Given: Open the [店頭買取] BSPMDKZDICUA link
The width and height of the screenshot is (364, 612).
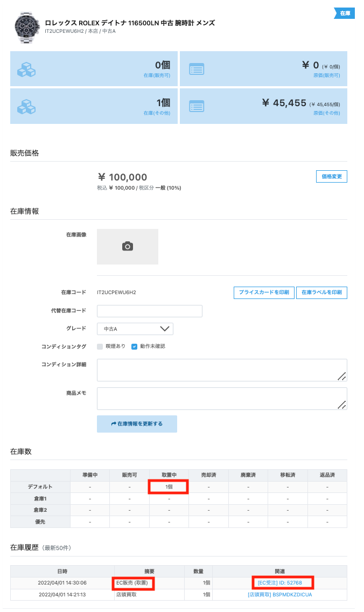Looking at the screenshot, I should point(279,594).
